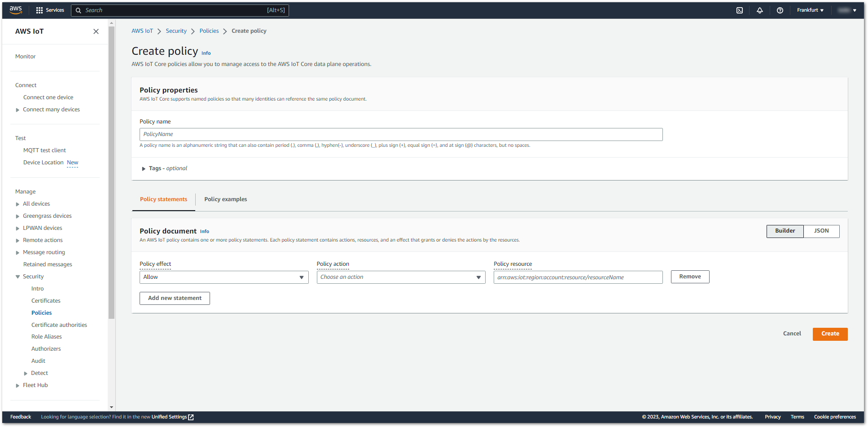
Task: Switch to Policy statements tab
Action: pos(163,199)
